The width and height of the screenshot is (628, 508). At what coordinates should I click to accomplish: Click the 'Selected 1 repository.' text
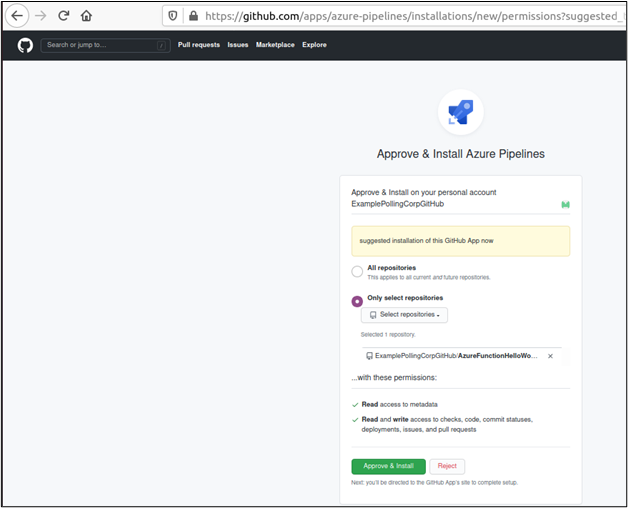pyautogui.click(x=388, y=335)
